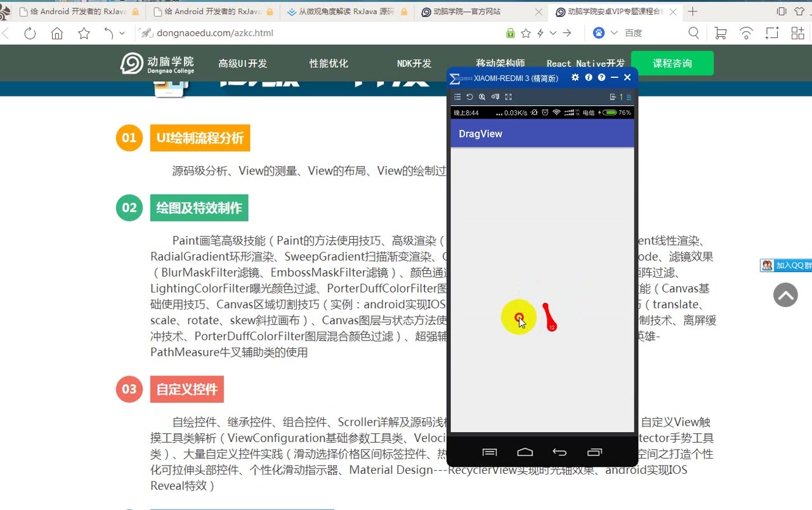This screenshot has width=812, height=510.
Task: Click star favorite icon inside address bar
Action: [526, 33]
